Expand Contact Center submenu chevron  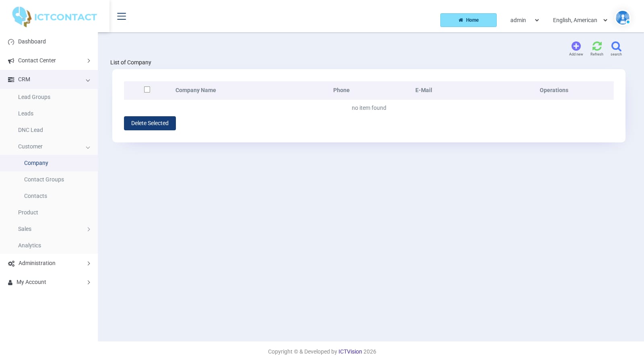[89, 61]
